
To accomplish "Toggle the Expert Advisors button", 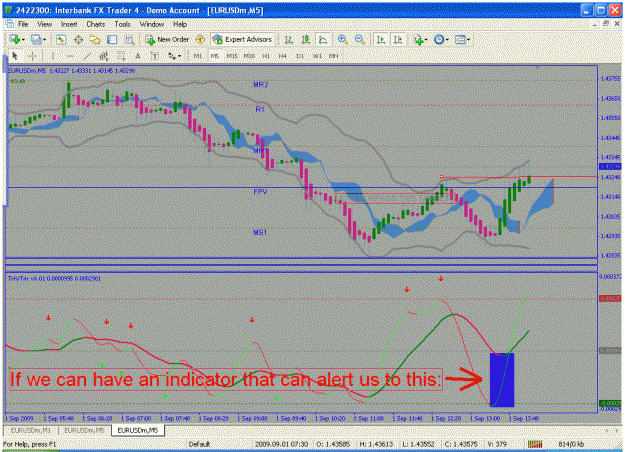I will [242, 39].
